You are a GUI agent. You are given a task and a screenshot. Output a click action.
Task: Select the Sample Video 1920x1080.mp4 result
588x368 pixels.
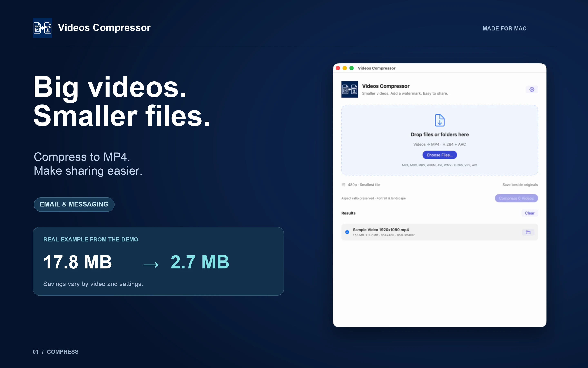[x=440, y=232]
